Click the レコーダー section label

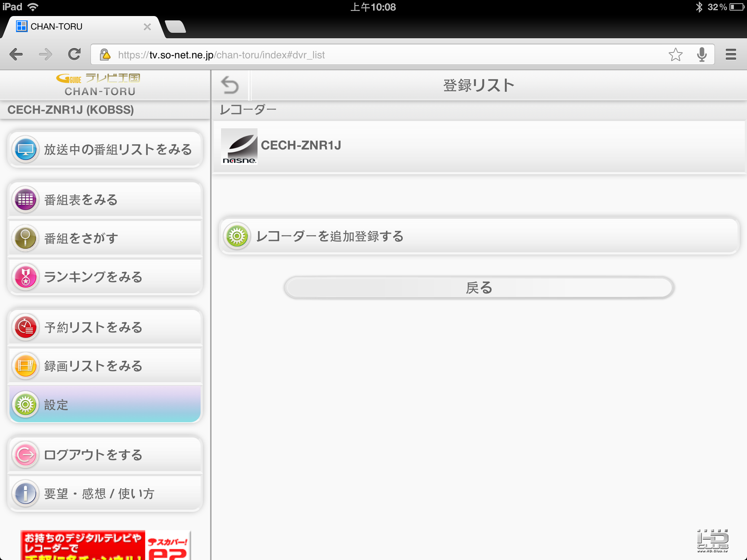click(248, 109)
